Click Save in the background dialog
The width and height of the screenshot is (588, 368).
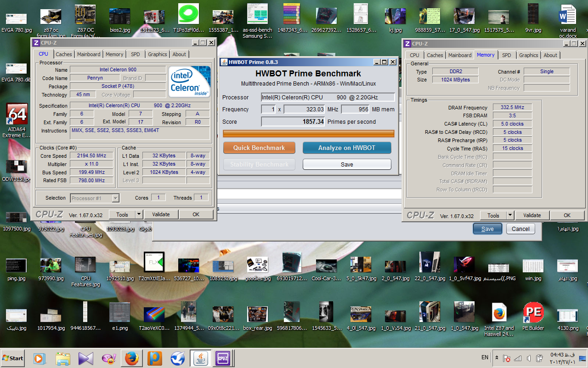point(487,229)
